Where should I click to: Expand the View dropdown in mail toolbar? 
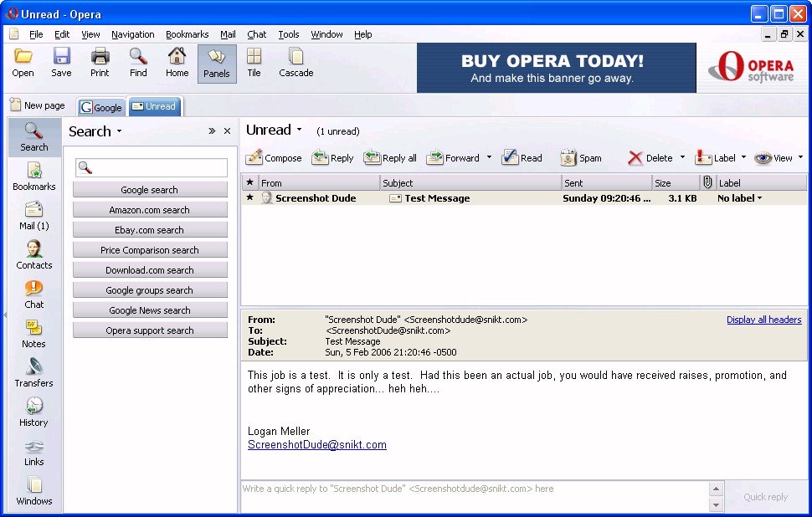(x=800, y=158)
